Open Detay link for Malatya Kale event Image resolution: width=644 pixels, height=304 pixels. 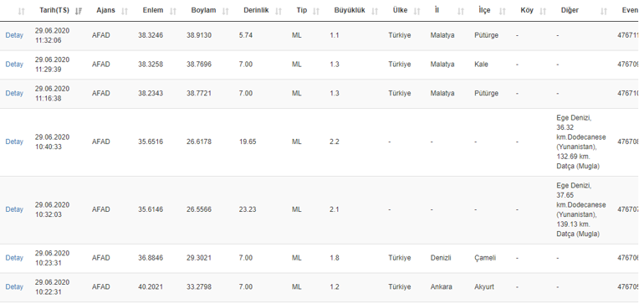click(14, 64)
